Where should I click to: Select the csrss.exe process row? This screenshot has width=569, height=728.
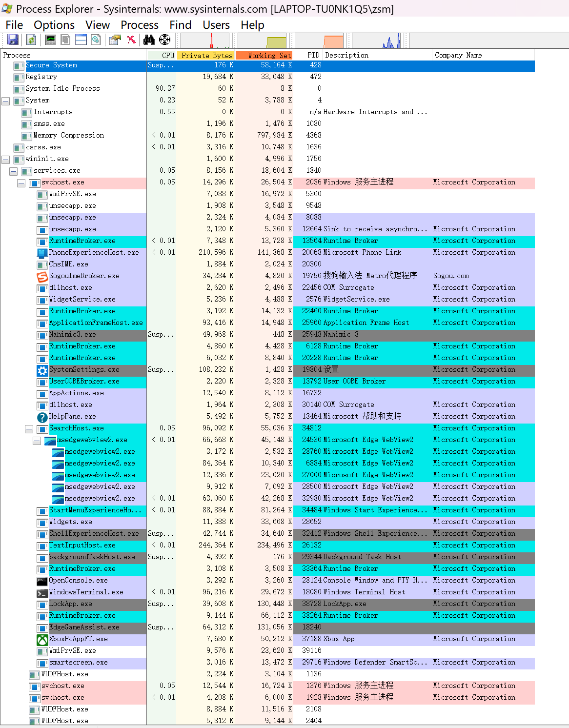click(x=267, y=147)
